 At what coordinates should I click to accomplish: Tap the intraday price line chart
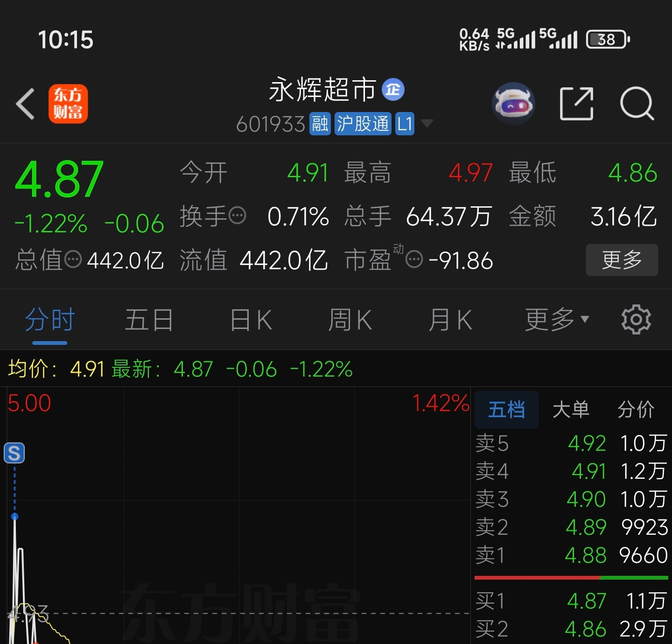(238, 516)
